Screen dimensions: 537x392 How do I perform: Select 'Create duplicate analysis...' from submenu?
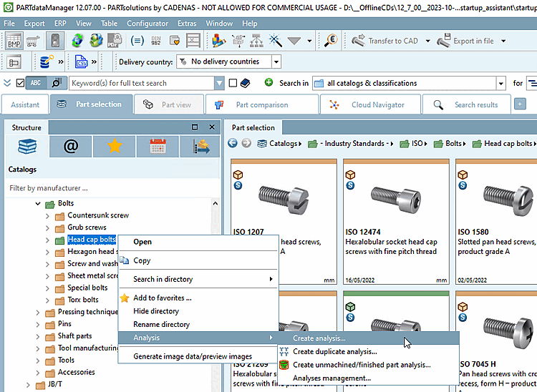334,351
